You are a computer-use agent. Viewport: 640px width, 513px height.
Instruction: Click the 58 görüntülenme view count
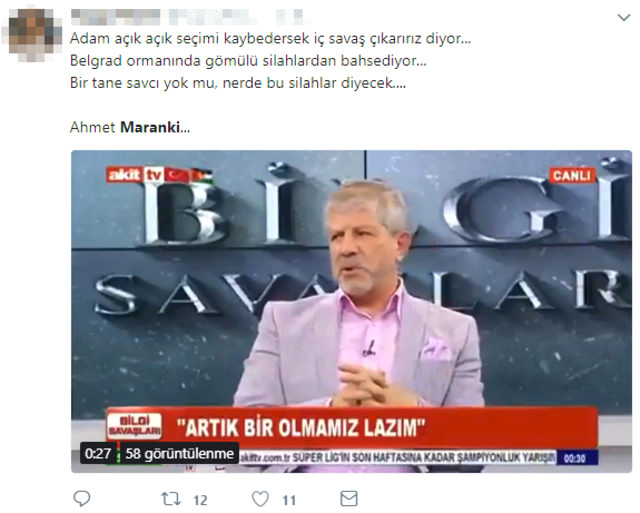(179, 453)
